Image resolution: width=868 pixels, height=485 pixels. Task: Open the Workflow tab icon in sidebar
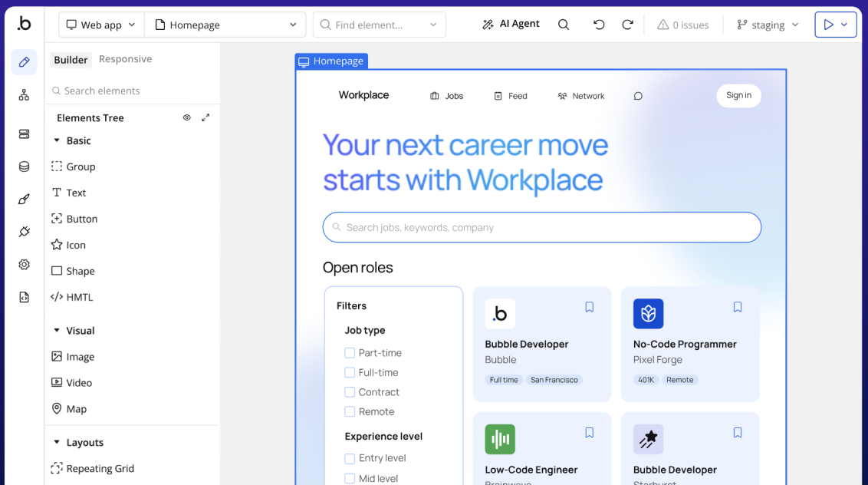24,95
